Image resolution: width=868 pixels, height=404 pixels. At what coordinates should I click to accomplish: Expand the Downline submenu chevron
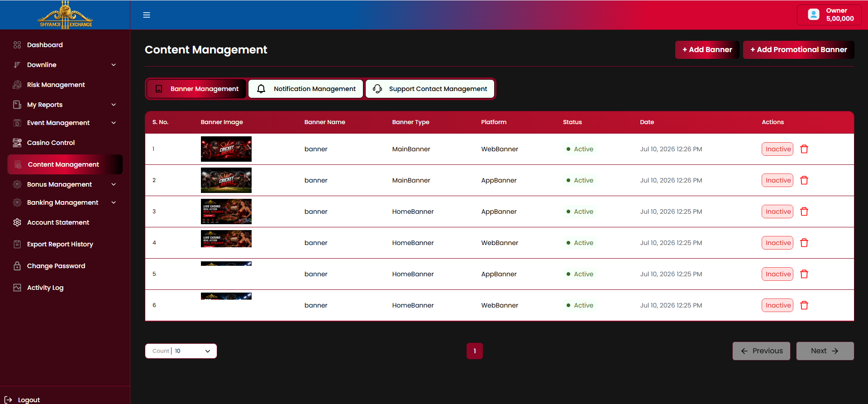114,65
